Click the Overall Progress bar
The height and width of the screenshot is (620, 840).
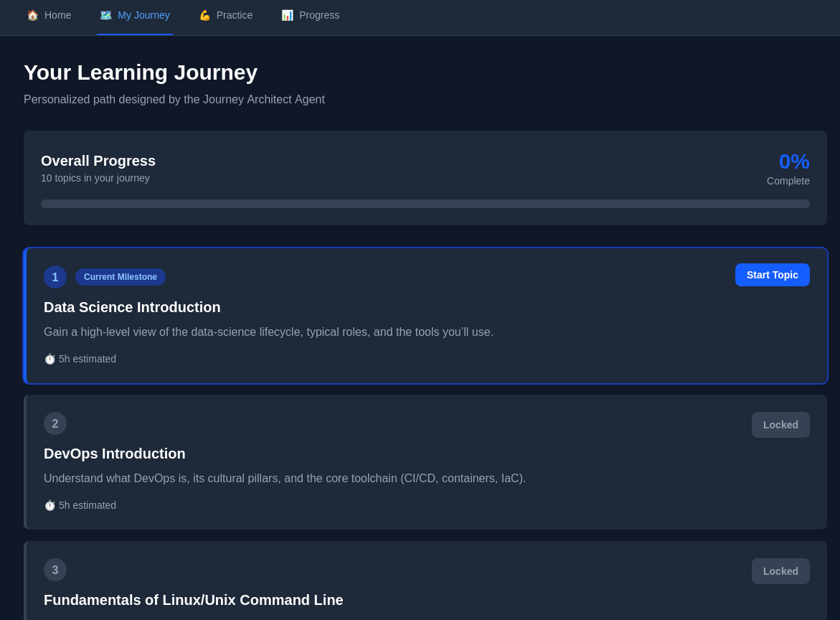tap(425, 204)
